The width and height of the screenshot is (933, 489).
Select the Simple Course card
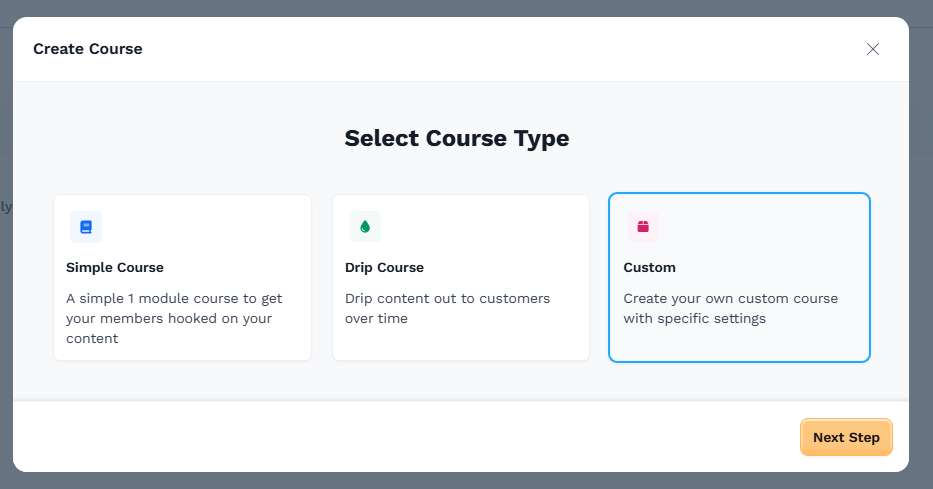pyautogui.click(x=182, y=277)
